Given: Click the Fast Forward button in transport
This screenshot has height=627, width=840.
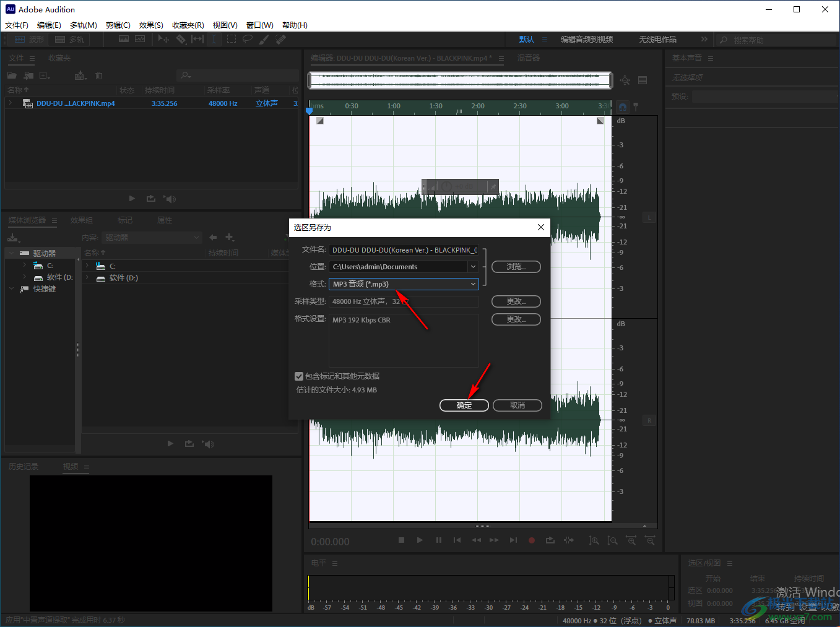Looking at the screenshot, I should click(494, 540).
